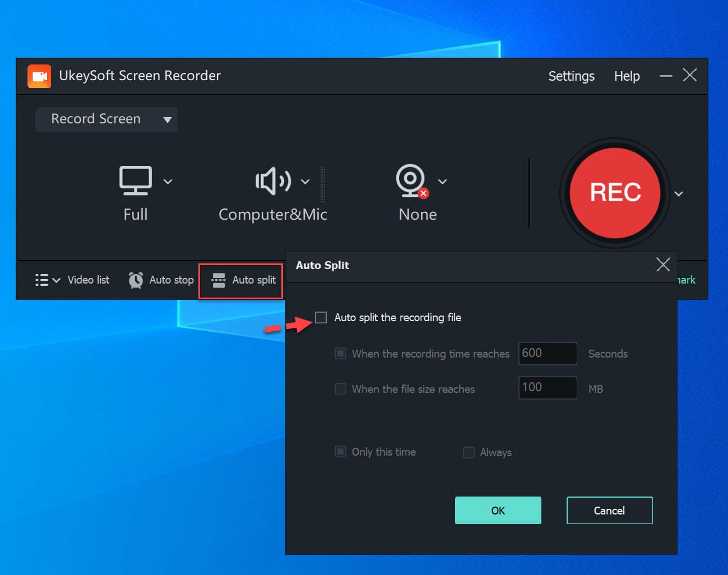Image resolution: width=728 pixels, height=575 pixels.
Task: Click the Auto stop alarm clock icon
Action: 136,280
